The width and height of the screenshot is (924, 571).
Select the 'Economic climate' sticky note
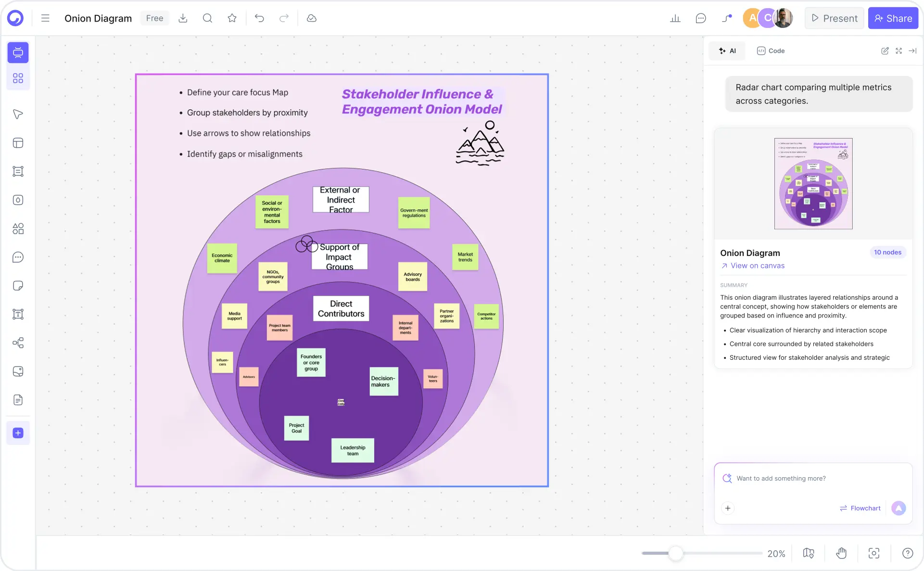(x=222, y=258)
